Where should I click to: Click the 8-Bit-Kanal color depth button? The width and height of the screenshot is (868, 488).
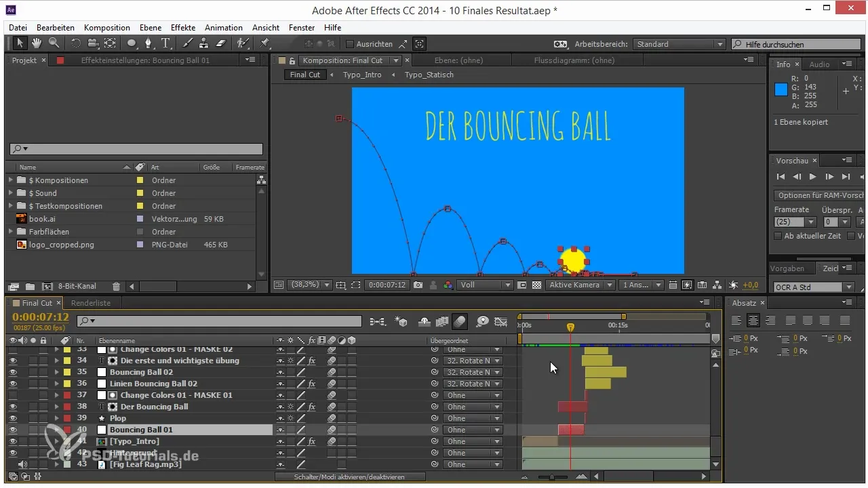click(x=77, y=287)
